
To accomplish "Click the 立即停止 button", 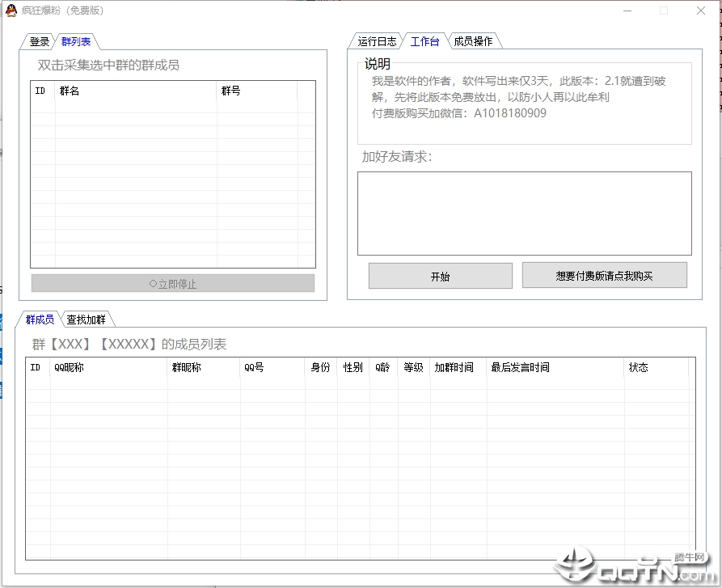I will (173, 284).
